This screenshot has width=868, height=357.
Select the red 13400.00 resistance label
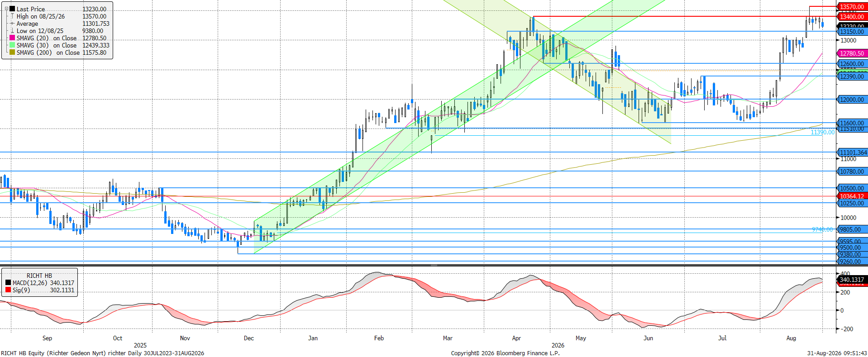pyautogui.click(x=852, y=17)
